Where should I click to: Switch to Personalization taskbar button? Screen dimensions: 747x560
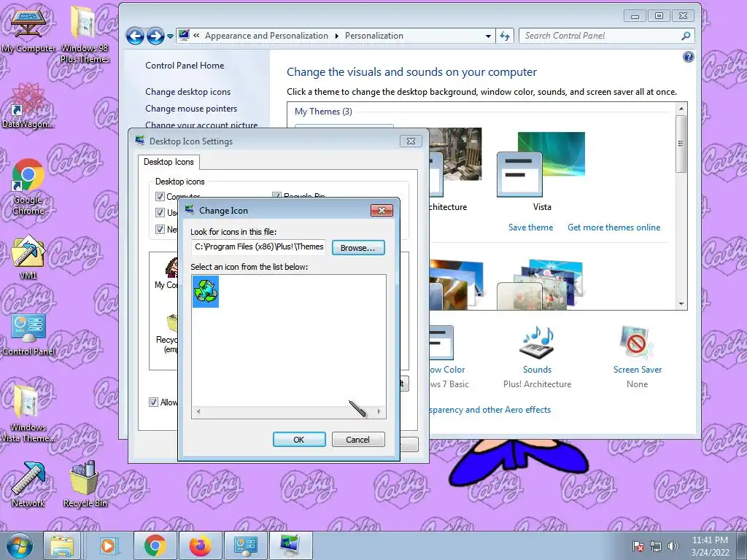tap(290, 545)
